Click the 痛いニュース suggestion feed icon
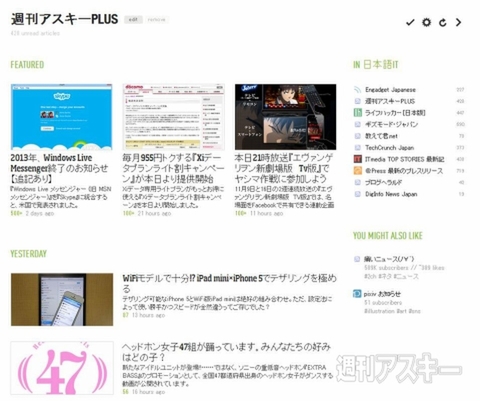Image resolution: width=480 pixels, height=401 pixels. point(357,259)
